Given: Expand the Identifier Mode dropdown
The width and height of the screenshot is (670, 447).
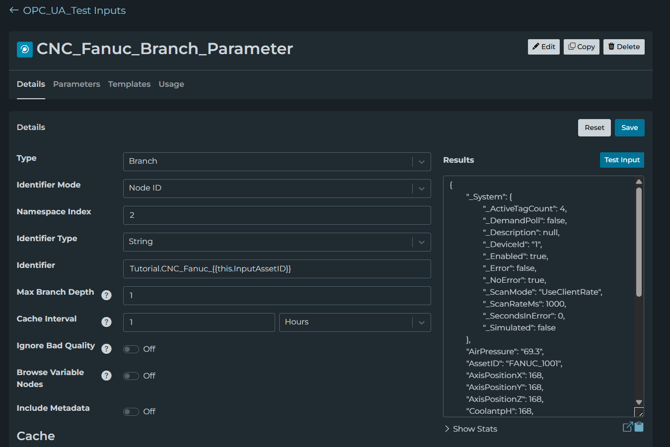Looking at the screenshot, I should click(x=276, y=188).
